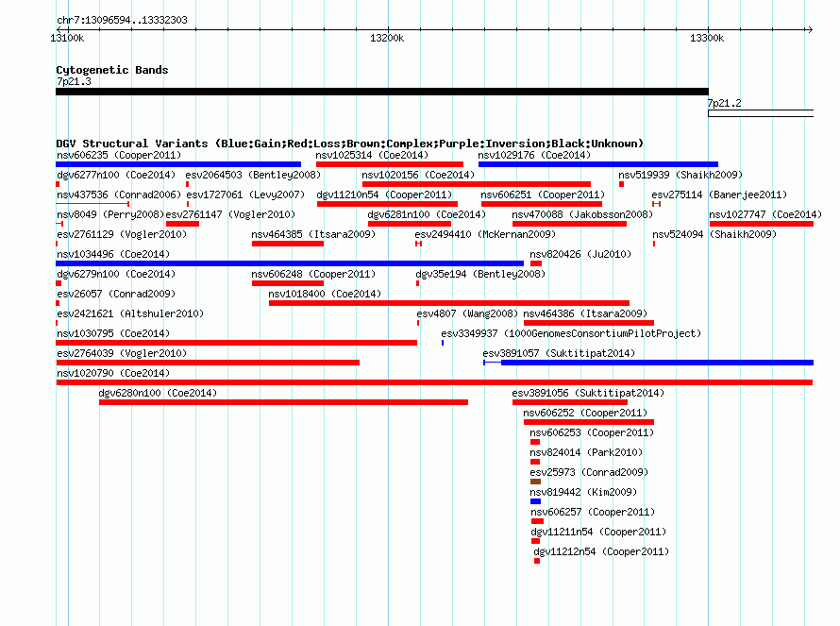Viewport: 840px width, 626px height.
Task: Click the brown esv25973 complex variant box
Action: point(535,482)
